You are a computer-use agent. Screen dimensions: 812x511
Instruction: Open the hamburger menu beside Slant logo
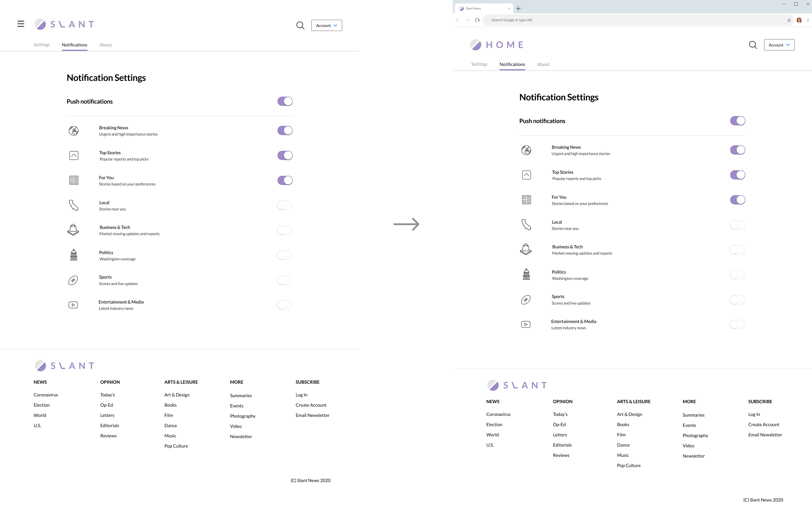pyautogui.click(x=21, y=24)
